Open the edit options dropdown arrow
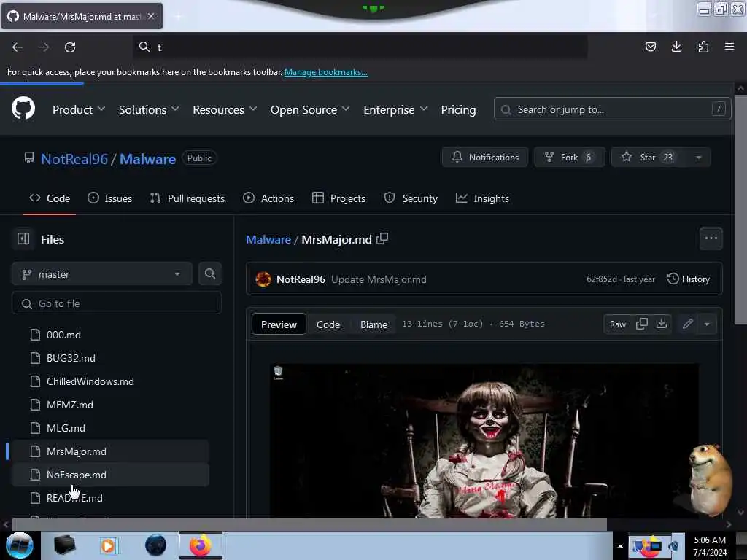747x560 pixels. (707, 324)
